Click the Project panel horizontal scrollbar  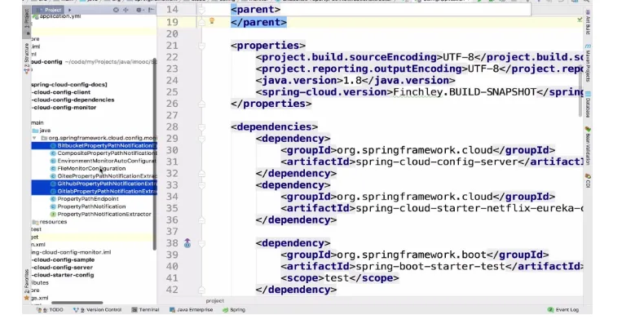77,303
